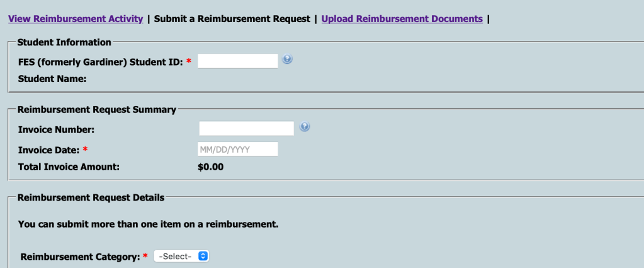Click the Invoice Number label
This screenshot has width=644, height=268.
click(x=56, y=130)
